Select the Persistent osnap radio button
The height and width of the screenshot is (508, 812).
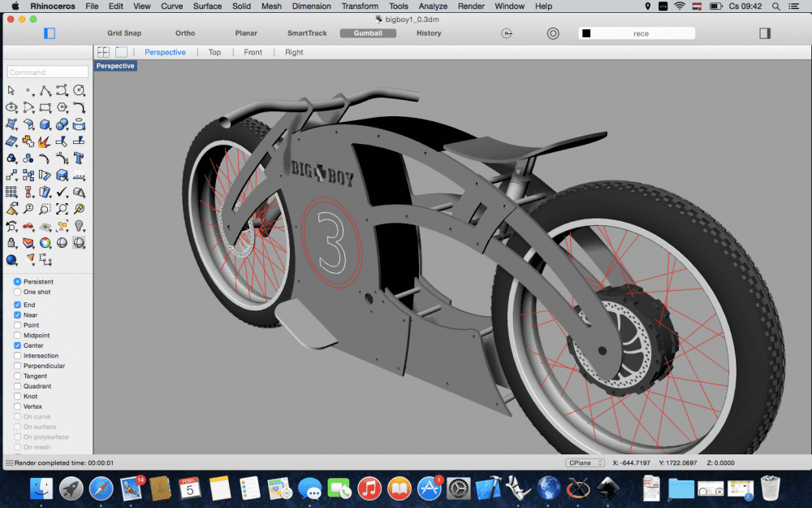(x=18, y=281)
